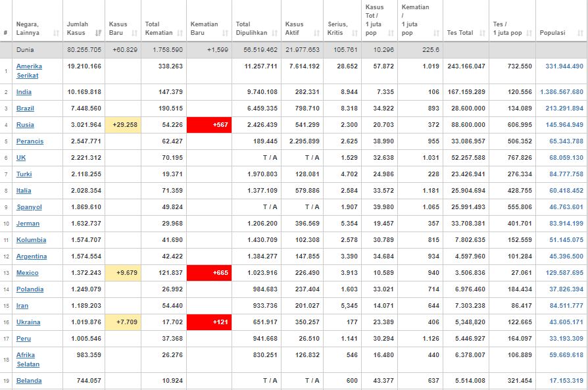Image resolution: width=588 pixels, height=390 pixels.
Task: Select India total deaths 147.379
Action: coord(170,92)
